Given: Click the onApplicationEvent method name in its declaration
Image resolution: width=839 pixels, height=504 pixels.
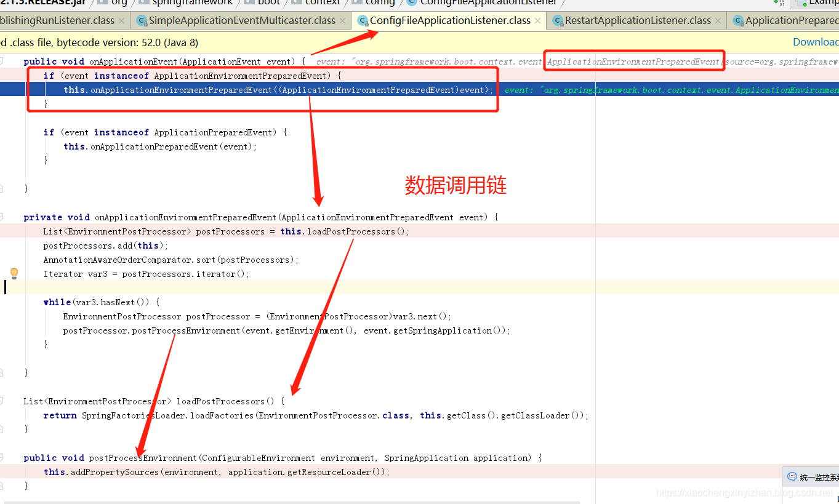Looking at the screenshot, I should point(132,62).
